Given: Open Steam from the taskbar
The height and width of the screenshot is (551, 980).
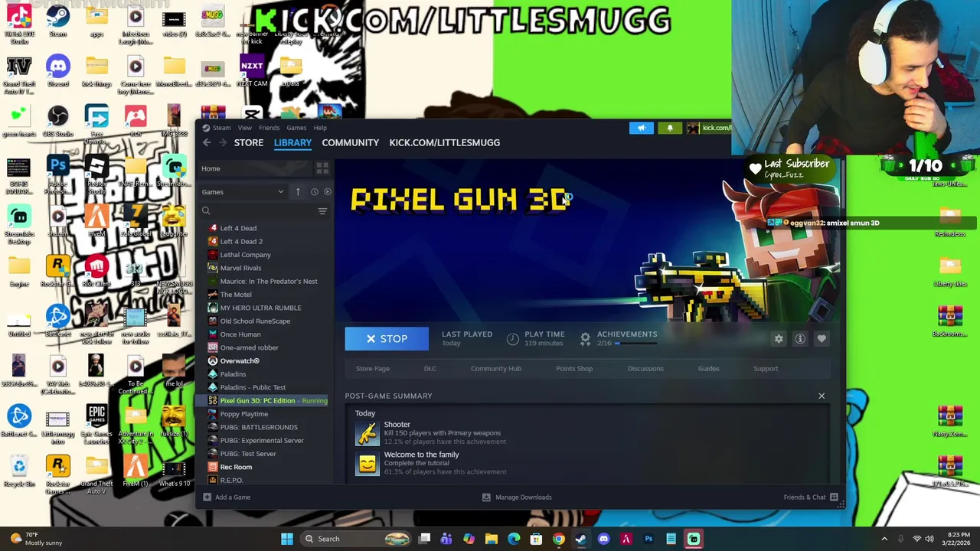Looking at the screenshot, I should click(581, 539).
